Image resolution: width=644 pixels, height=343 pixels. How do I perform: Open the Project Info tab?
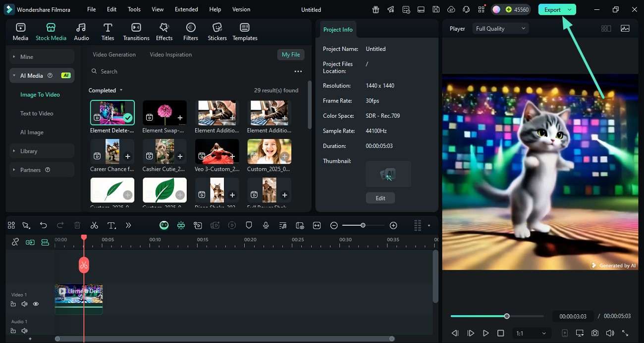coord(338,30)
